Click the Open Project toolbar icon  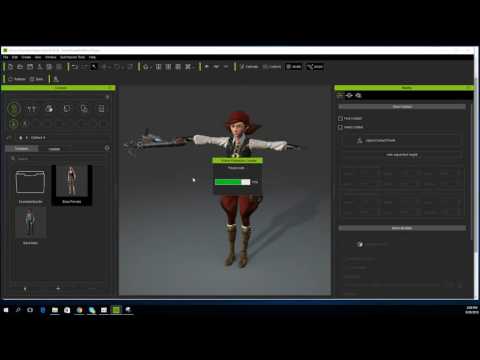pyautogui.click(x=20, y=67)
